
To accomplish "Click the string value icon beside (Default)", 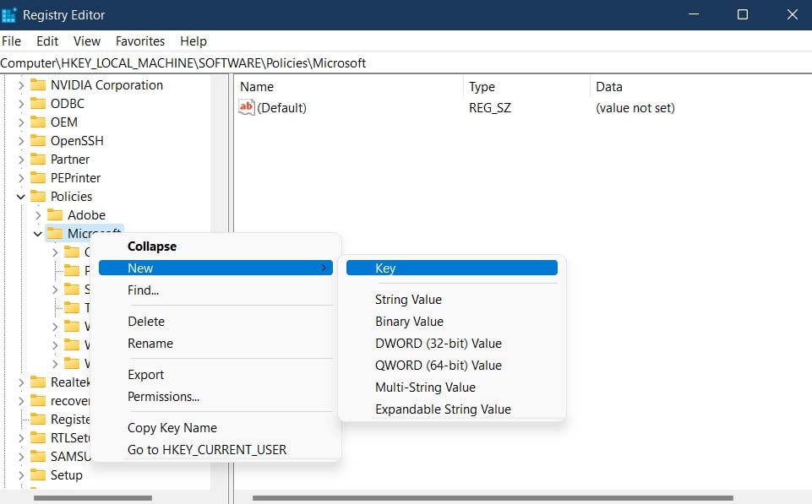I will [247, 107].
